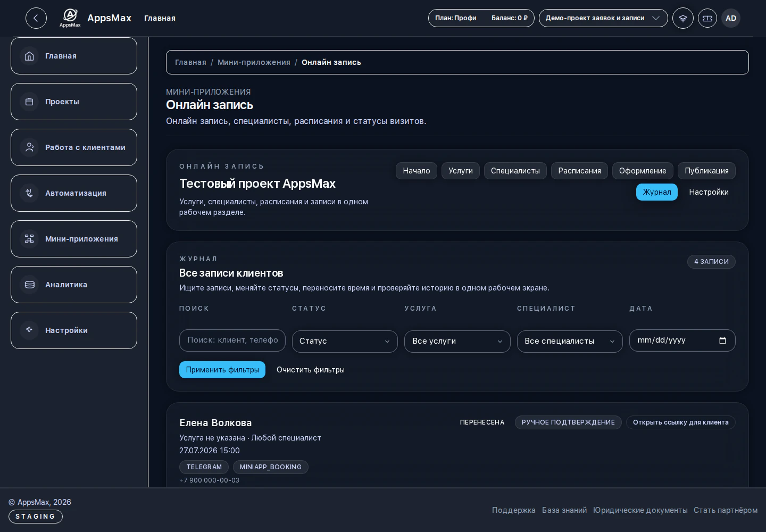Click the Проекты sidebar icon
This screenshot has height=532, width=766.
coord(29,102)
